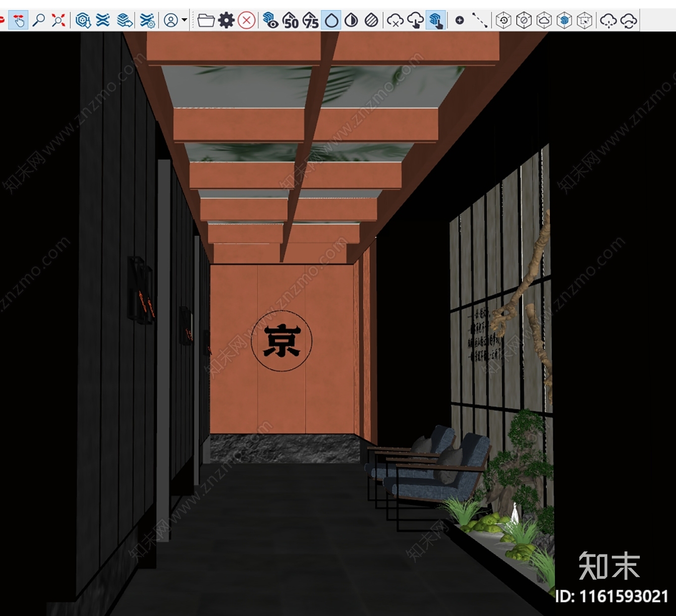Click the highlighted blue model with hand icon

435,20
